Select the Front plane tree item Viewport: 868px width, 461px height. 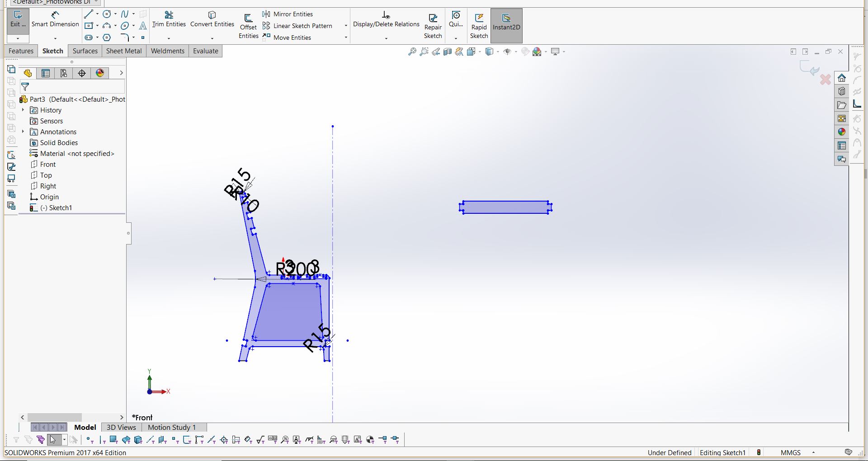point(43,164)
